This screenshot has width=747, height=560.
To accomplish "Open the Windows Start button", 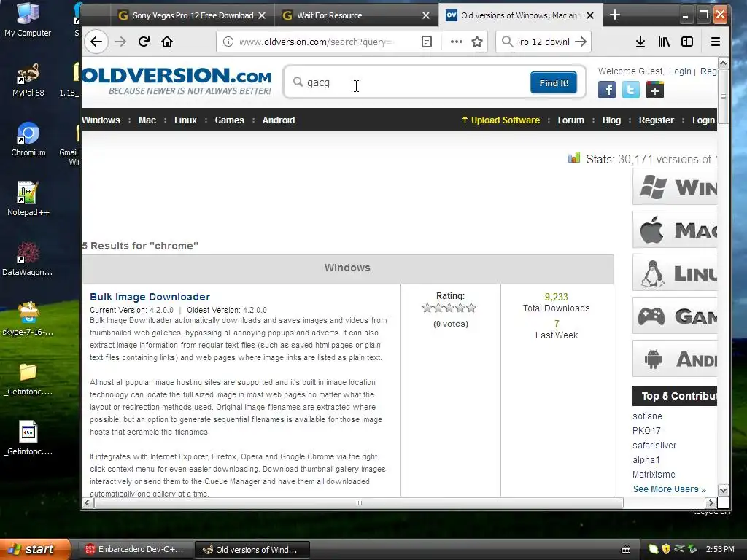I will [x=34, y=550].
